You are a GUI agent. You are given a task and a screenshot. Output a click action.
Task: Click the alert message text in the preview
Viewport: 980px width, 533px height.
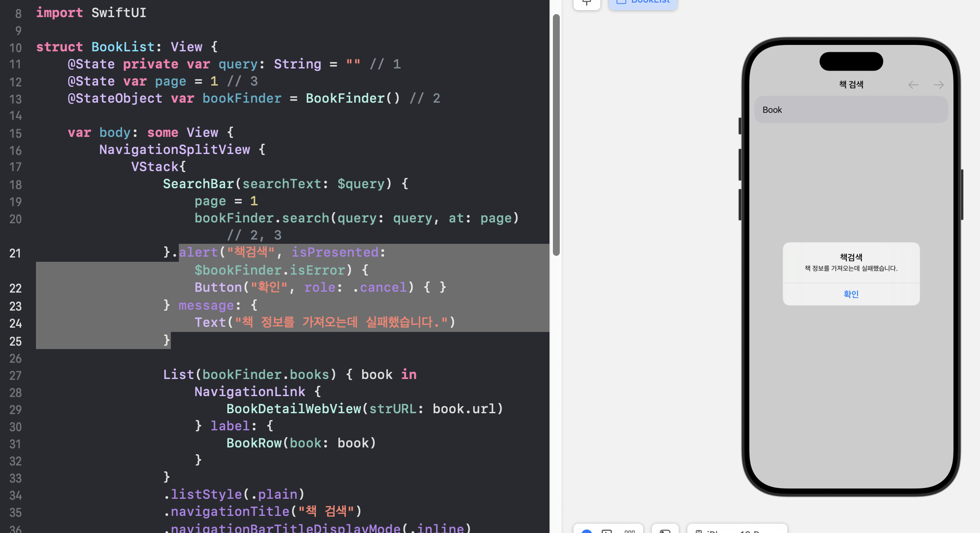tap(851, 268)
